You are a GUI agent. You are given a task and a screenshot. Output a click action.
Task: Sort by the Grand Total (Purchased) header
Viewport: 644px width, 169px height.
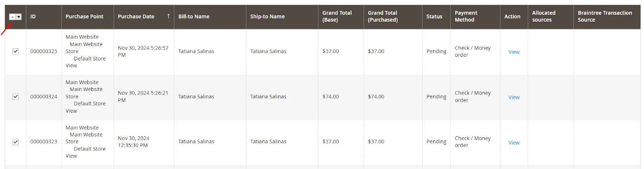pyautogui.click(x=382, y=16)
